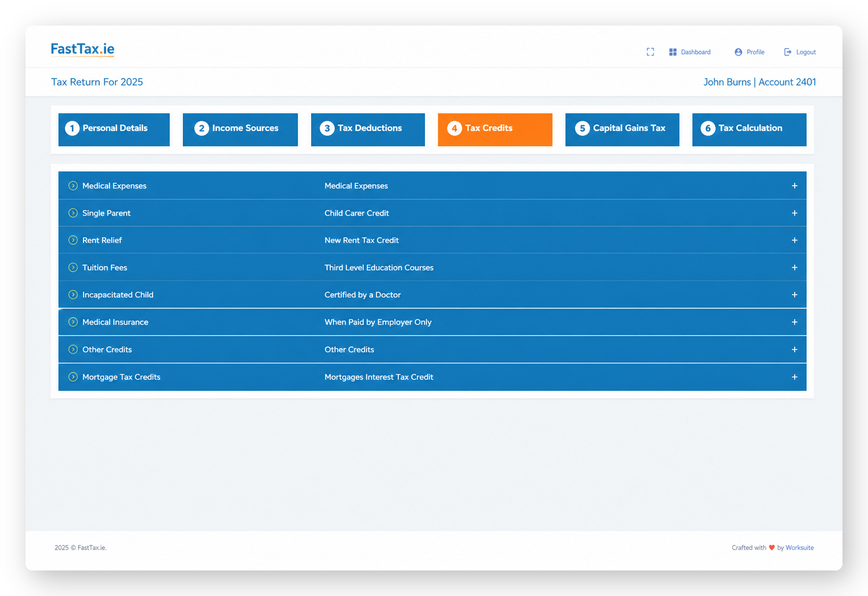Click the fullscreen toggle icon
The image size is (868, 596).
pos(650,52)
